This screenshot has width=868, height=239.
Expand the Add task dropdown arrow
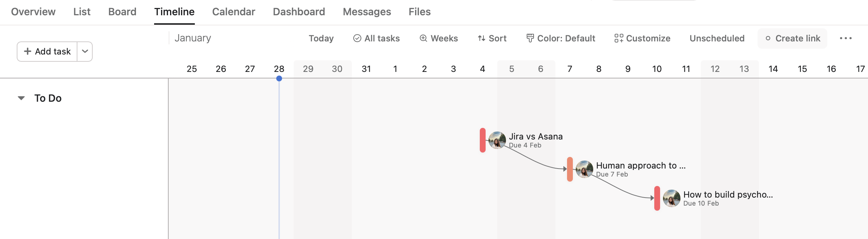point(85,51)
